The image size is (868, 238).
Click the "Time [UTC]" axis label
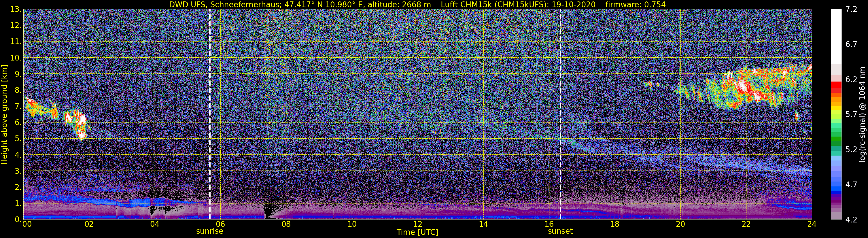click(417, 232)
